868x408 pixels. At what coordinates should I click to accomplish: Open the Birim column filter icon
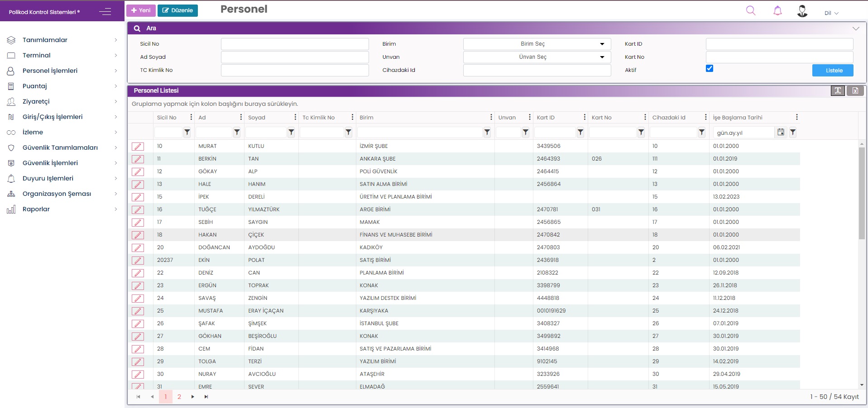coord(487,132)
